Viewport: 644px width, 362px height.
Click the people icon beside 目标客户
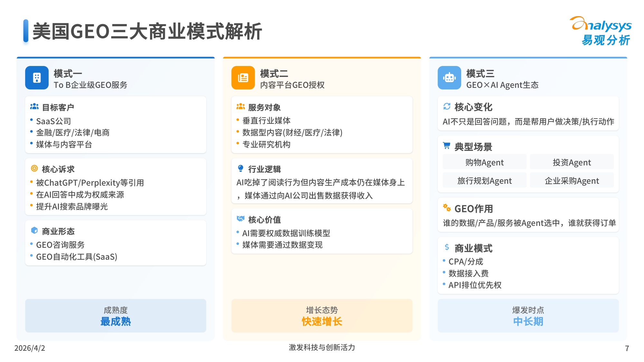[34, 107]
